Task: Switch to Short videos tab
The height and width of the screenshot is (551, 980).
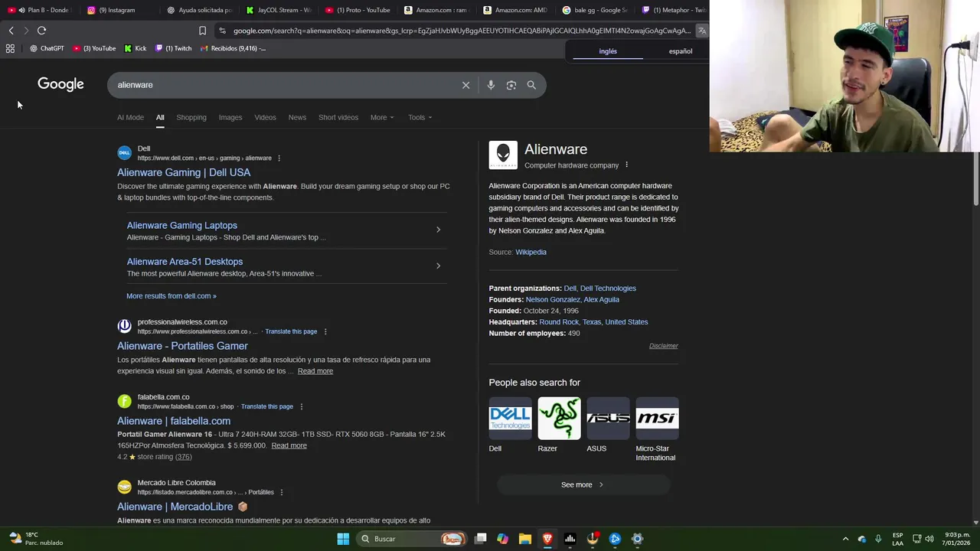Action: (x=338, y=117)
